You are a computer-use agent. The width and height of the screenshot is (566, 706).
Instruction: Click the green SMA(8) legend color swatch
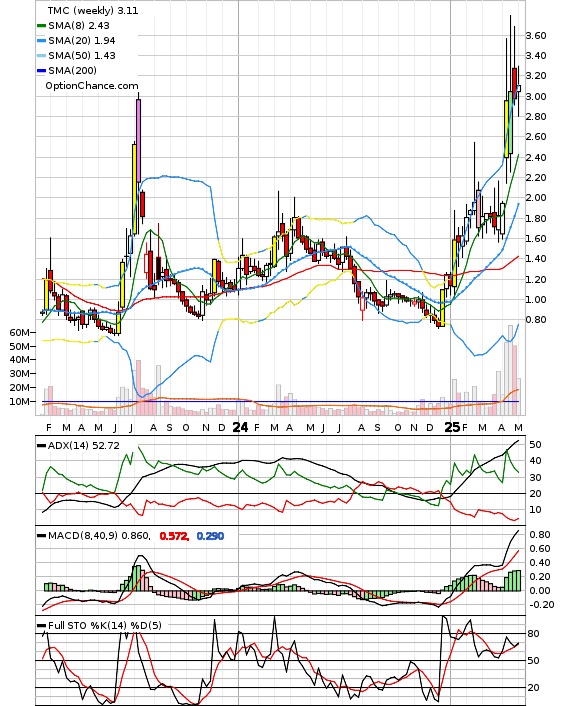(41, 26)
